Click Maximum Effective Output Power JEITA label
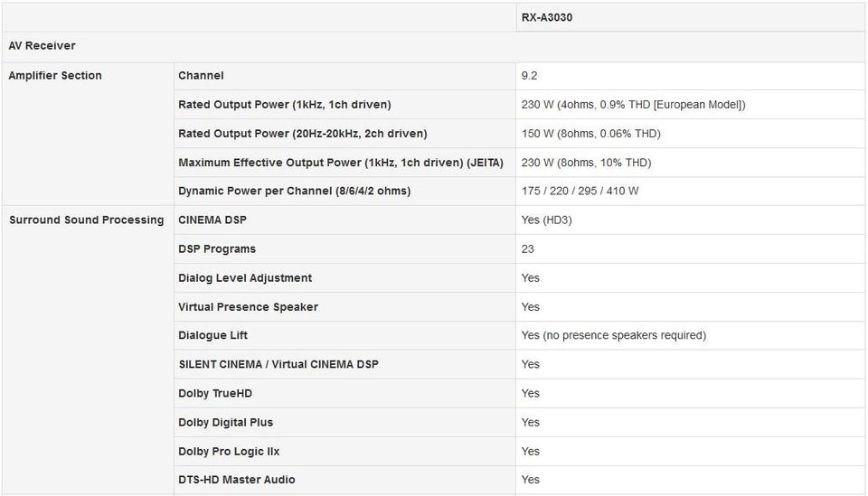The width and height of the screenshot is (868, 496). coord(340,163)
